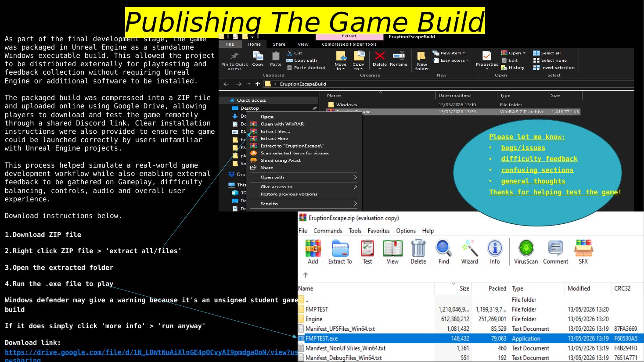
Task: Select the Engine folder in WinRAR list
Action: tap(471, 319)
